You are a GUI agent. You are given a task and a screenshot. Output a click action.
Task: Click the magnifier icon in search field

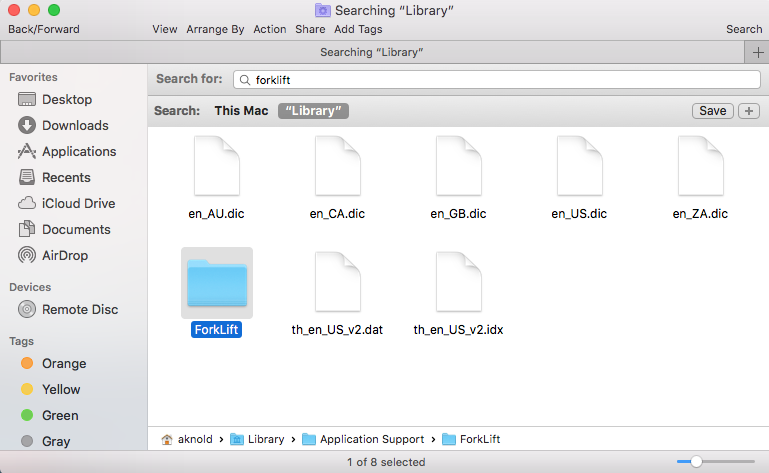tap(245, 80)
